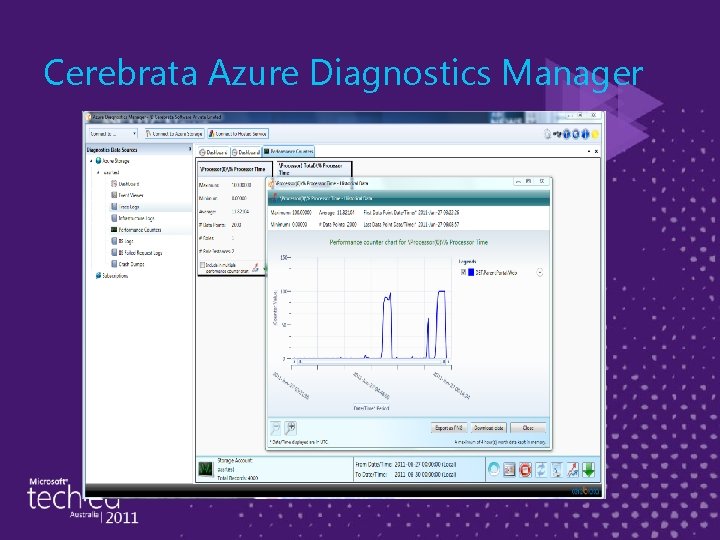Viewport: 720px width, 540px height.
Task: Open the 'Connect to...' dropdown
Action: [x=113, y=134]
